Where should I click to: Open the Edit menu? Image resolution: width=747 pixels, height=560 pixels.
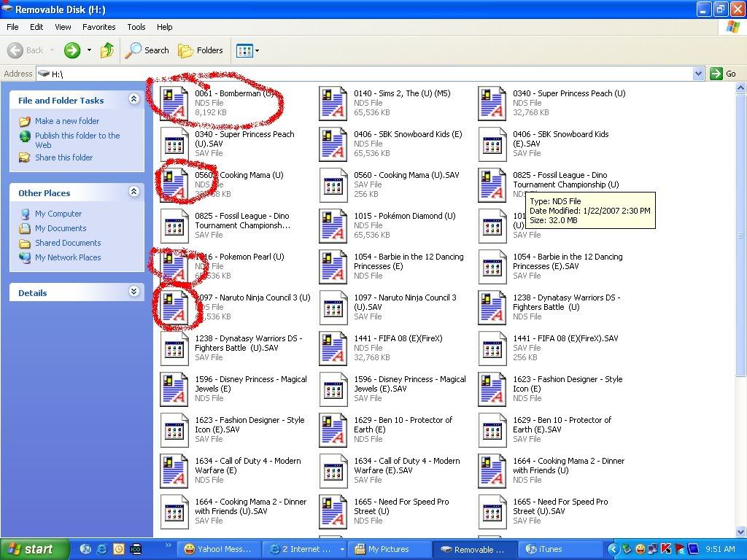(x=36, y=27)
